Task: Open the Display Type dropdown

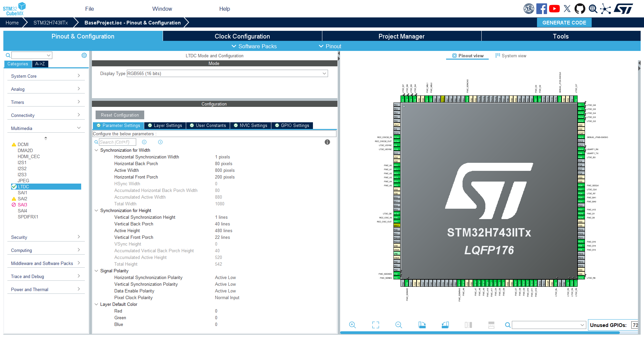Action: pyautogui.click(x=227, y=74)
